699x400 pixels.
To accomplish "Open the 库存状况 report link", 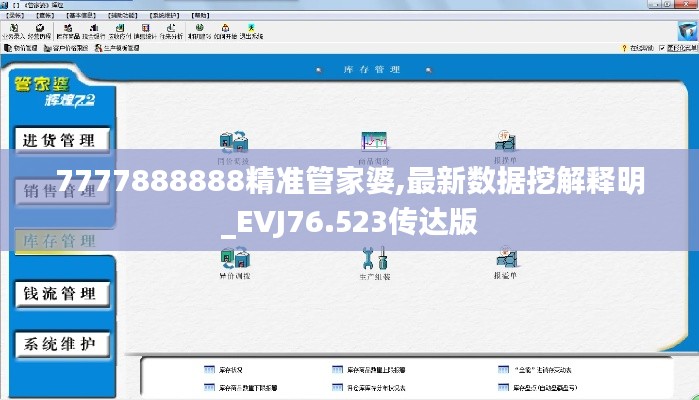I will coord(231,370).
